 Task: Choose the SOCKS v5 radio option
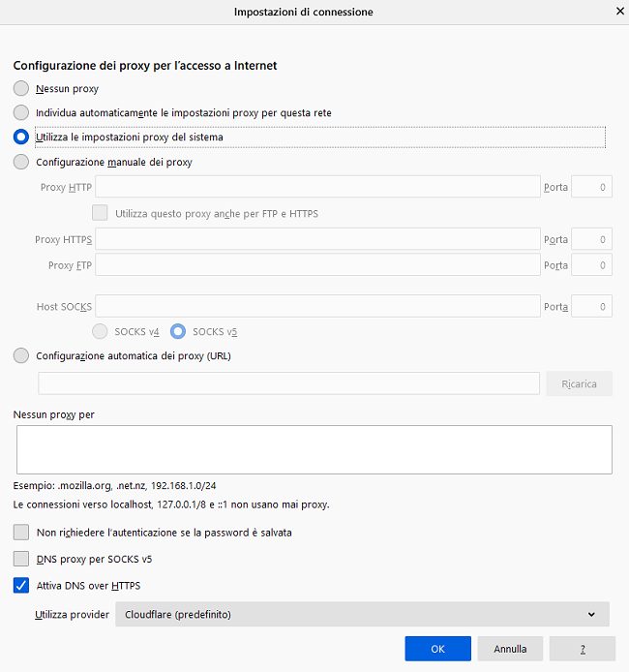pyautogui.click(x=178, y=331)
